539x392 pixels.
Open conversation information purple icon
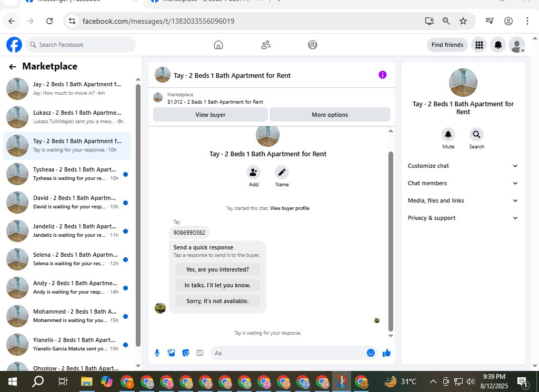[383, 75]
